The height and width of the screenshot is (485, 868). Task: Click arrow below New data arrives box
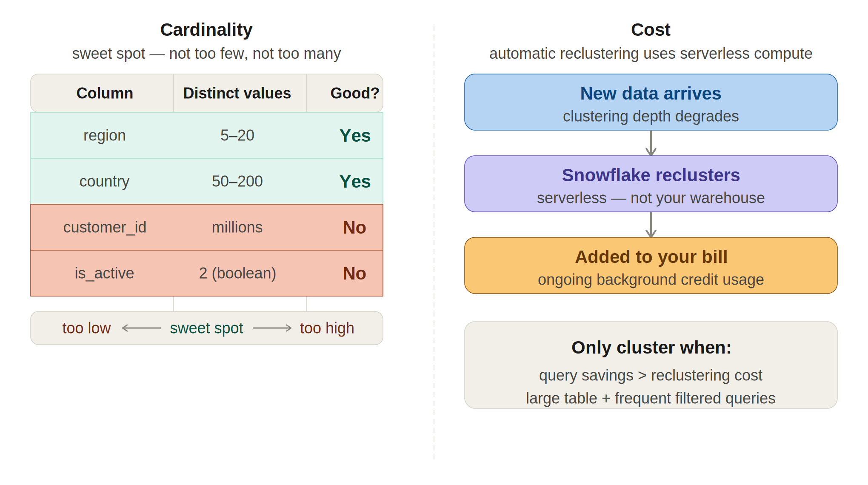[x=651, y=143]
